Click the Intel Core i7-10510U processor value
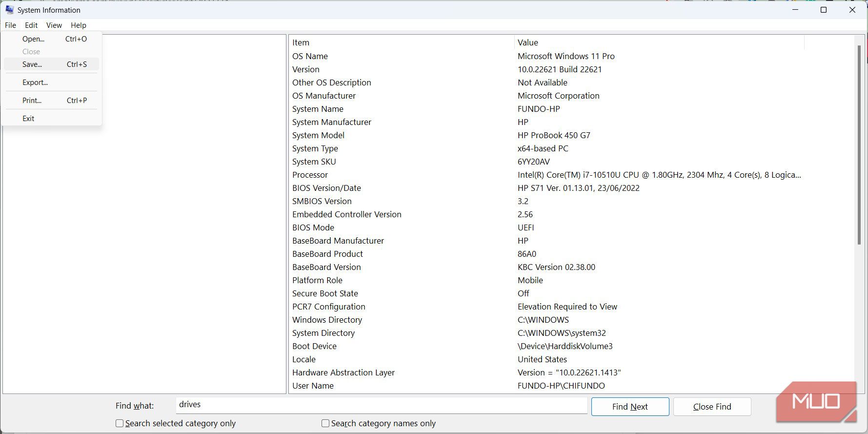 coord(659,175)
